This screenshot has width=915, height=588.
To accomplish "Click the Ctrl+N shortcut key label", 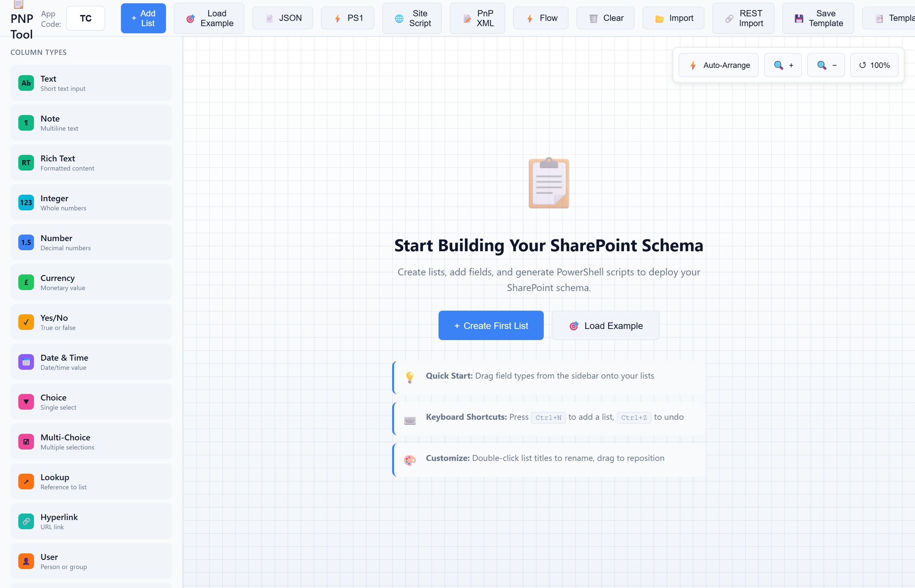I will (548, 417).
